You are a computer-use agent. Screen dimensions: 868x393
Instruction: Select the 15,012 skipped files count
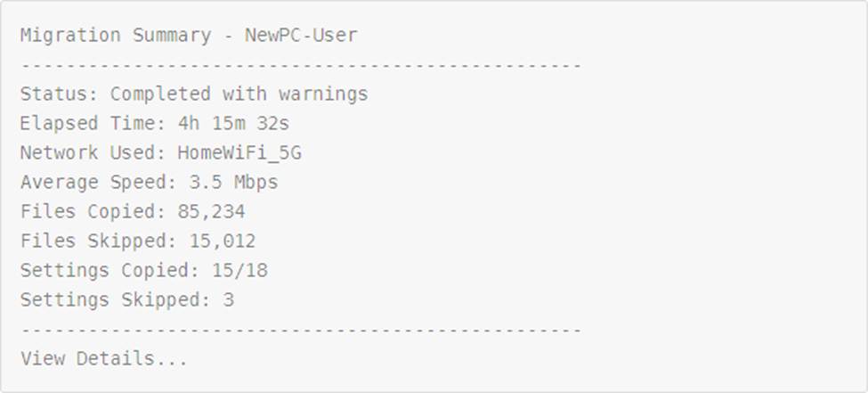pyautogui.click(x=223, y=242)
